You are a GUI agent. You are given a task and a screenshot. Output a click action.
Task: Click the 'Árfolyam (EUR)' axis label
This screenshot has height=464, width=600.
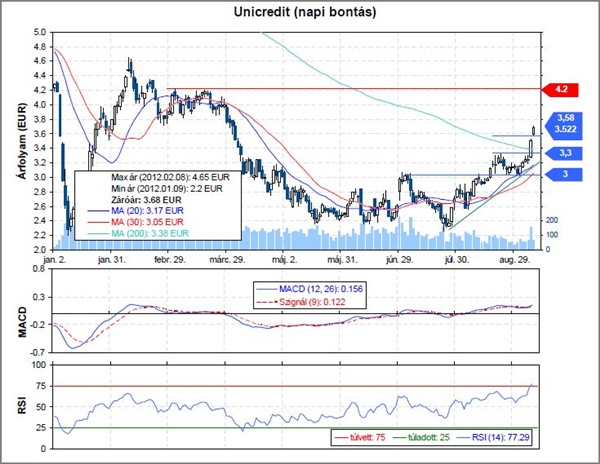22,140
